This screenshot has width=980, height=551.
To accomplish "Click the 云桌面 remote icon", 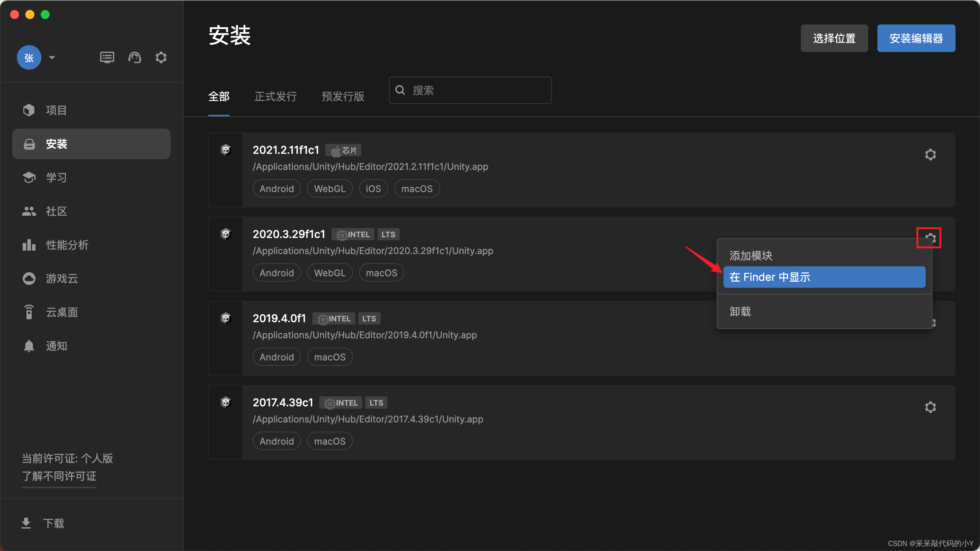I will coord(29,312).
